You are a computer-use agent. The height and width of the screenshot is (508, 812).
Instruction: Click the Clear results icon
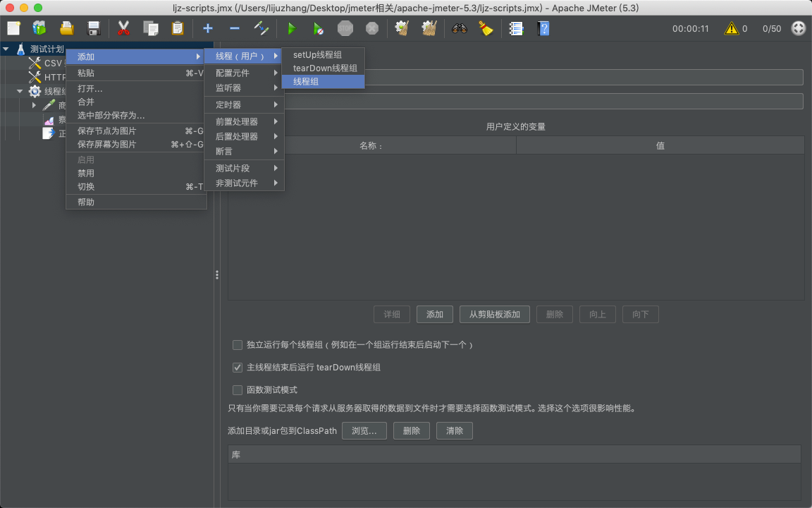pyautogui.click(x=402, y=28)
